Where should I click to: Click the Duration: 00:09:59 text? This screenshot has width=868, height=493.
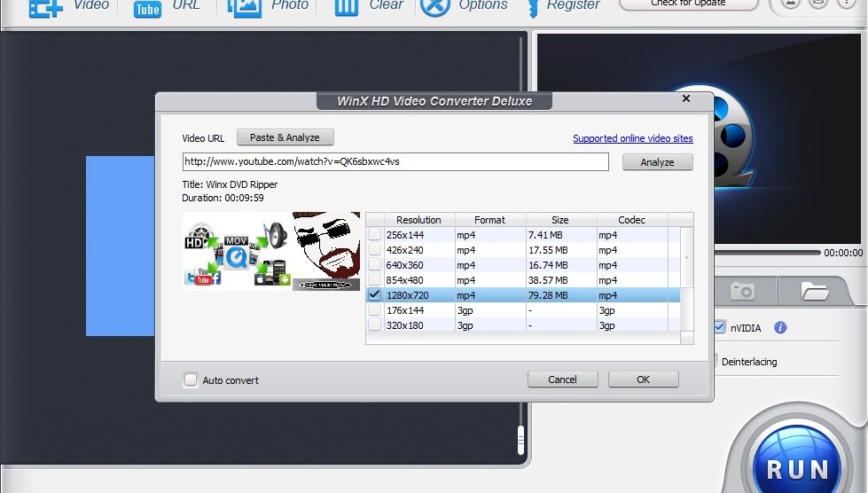tap(223, 198)
